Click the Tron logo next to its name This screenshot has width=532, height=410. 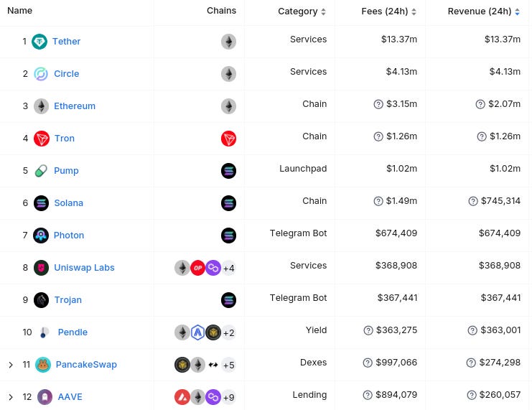[x=42, y=139]
